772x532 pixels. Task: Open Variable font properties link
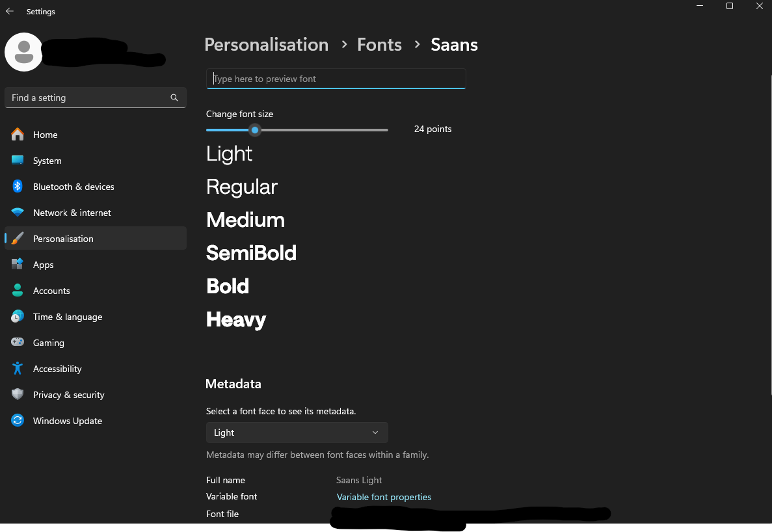(x=384, y=497)
